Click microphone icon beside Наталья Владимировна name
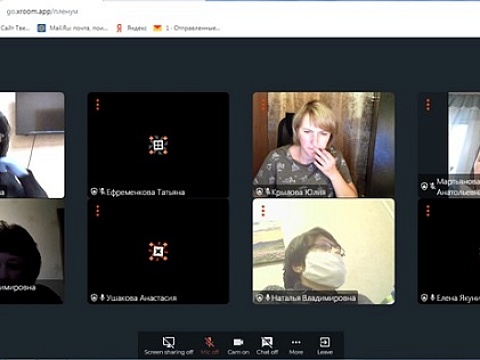The height and width of the screenshot is (360, 480). (267, 297)
